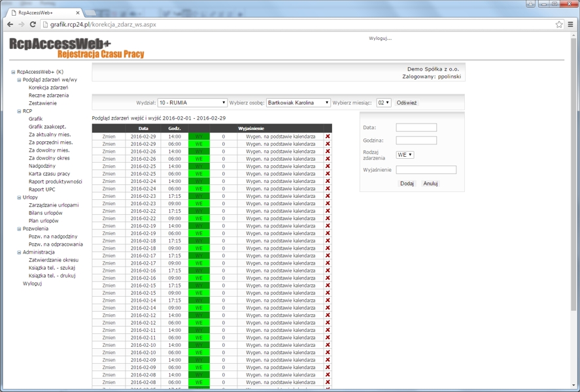Bookmark this page with the star icon
Image resolution: width=580 pixels, height=392 pixels.
point(559,24)
